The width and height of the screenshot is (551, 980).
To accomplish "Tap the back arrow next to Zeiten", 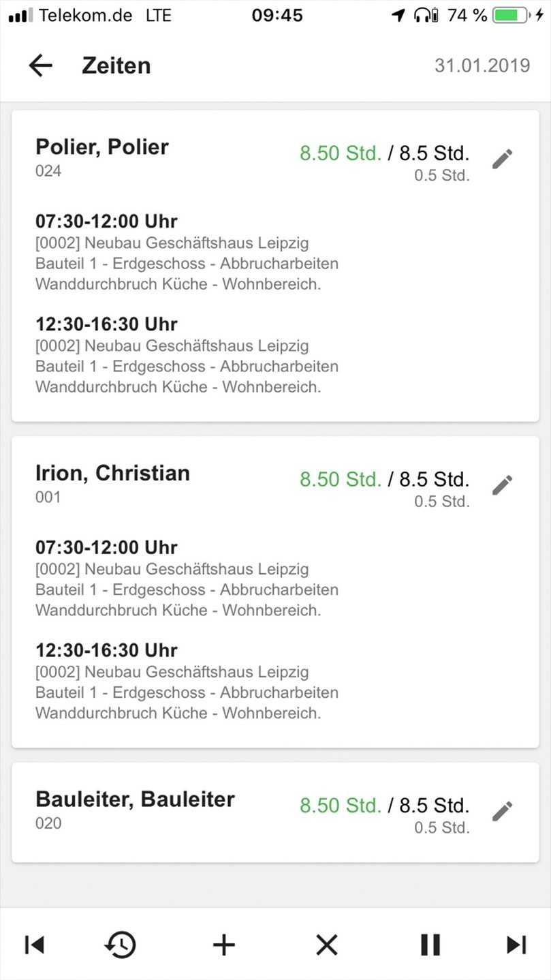I will pyautogui.click(x=40, y=65).
